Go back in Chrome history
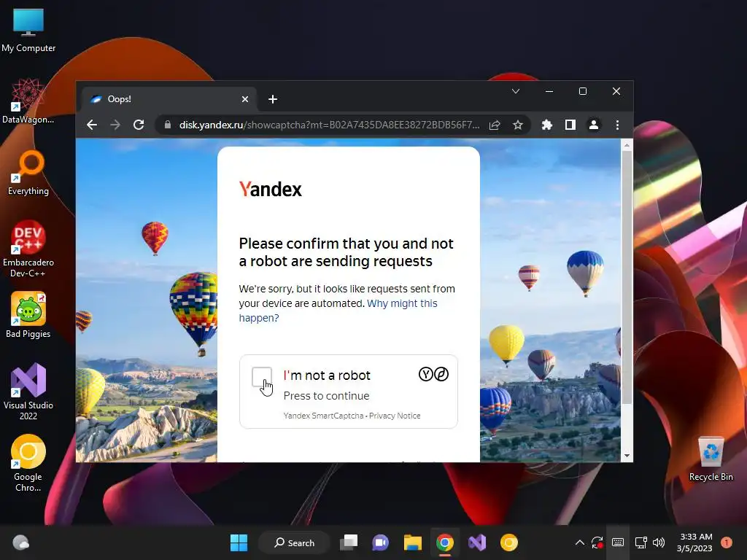 pos(92,125)
